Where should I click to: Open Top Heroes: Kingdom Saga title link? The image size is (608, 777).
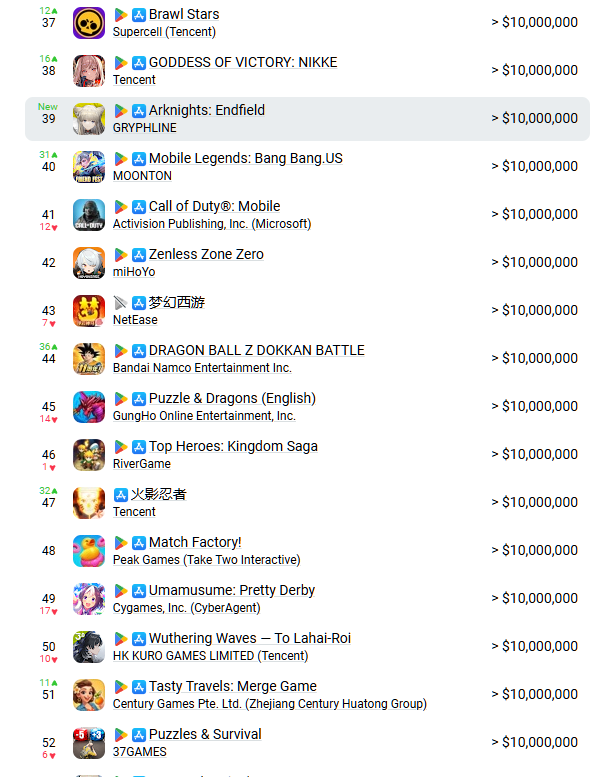[x=233, y=446]
